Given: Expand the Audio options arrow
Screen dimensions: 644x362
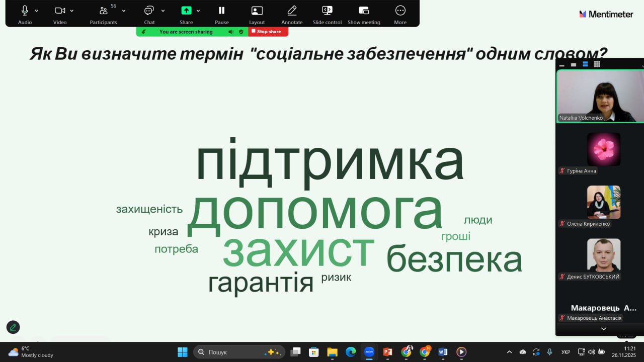Looking at the screenshot, I should pos(37,11).
